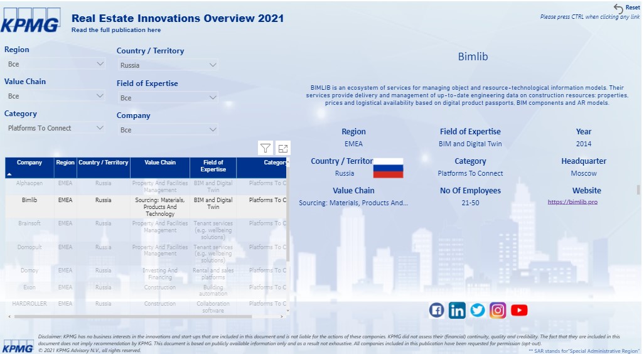Open the Instagram social icon
644x354 pixels.
(498, 310)
